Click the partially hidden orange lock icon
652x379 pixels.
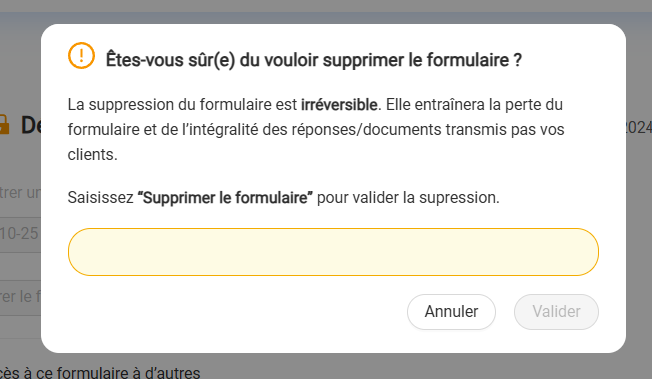(x=4, y=124)
